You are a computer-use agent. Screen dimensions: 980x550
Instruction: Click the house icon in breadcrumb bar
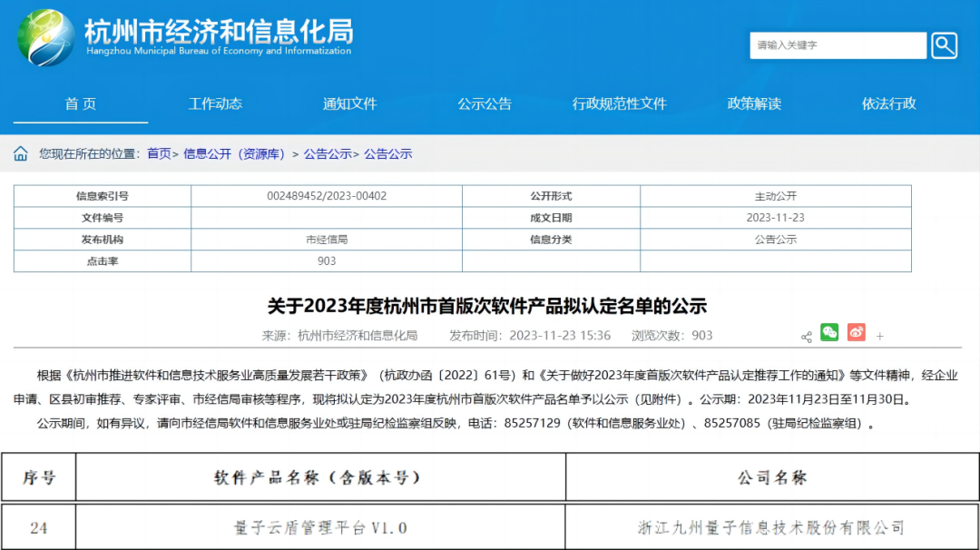[21, 154]
